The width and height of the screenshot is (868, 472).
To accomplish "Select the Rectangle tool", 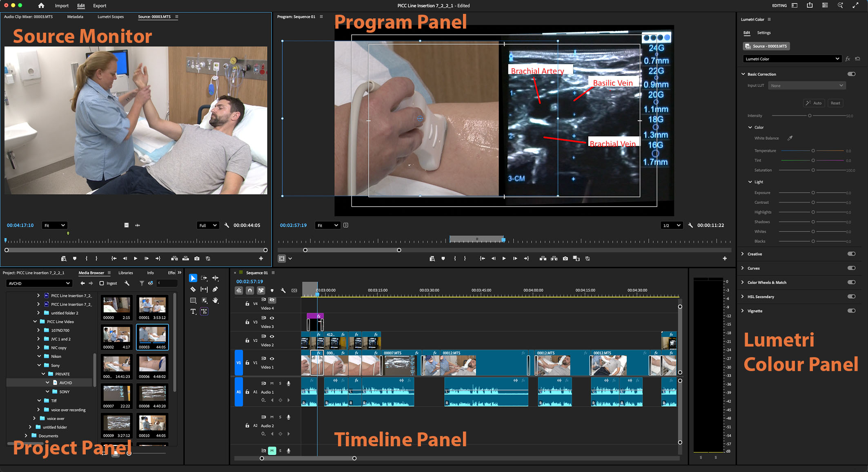I will 193,300.
